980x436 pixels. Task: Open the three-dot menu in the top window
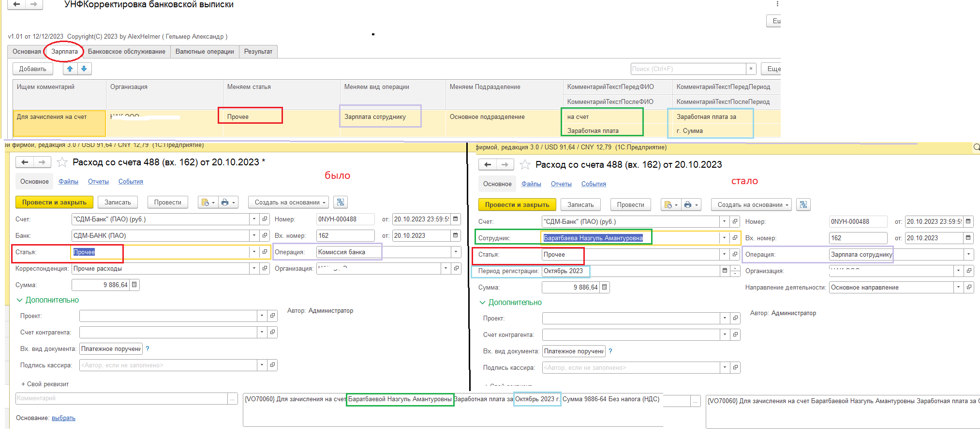[x=777, y=4]
